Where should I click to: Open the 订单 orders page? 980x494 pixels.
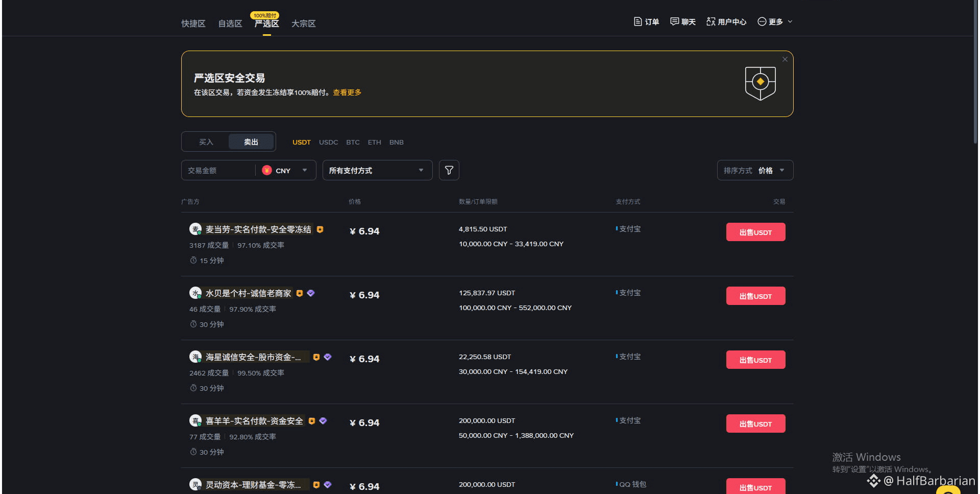click(x=646, y=21)
